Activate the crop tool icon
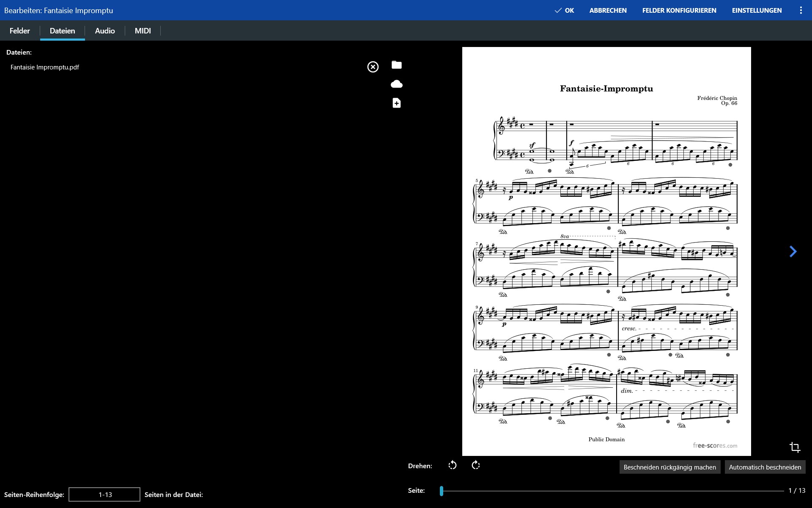Image resolution: width=812 pixels, height=508 pixels. pos(795,447)
